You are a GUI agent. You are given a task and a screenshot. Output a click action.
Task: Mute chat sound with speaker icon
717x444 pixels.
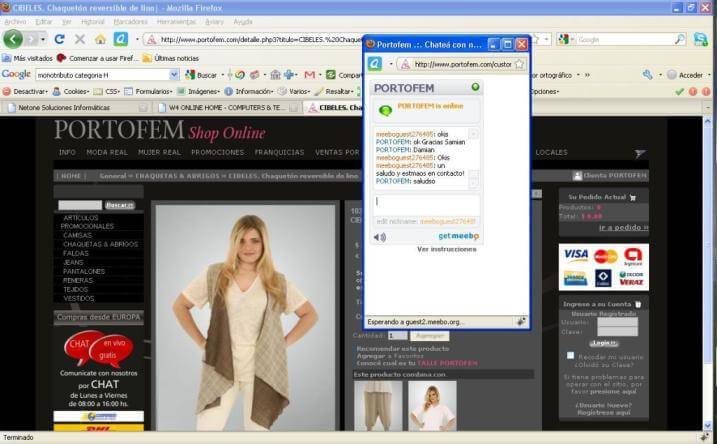coord(380,237)
